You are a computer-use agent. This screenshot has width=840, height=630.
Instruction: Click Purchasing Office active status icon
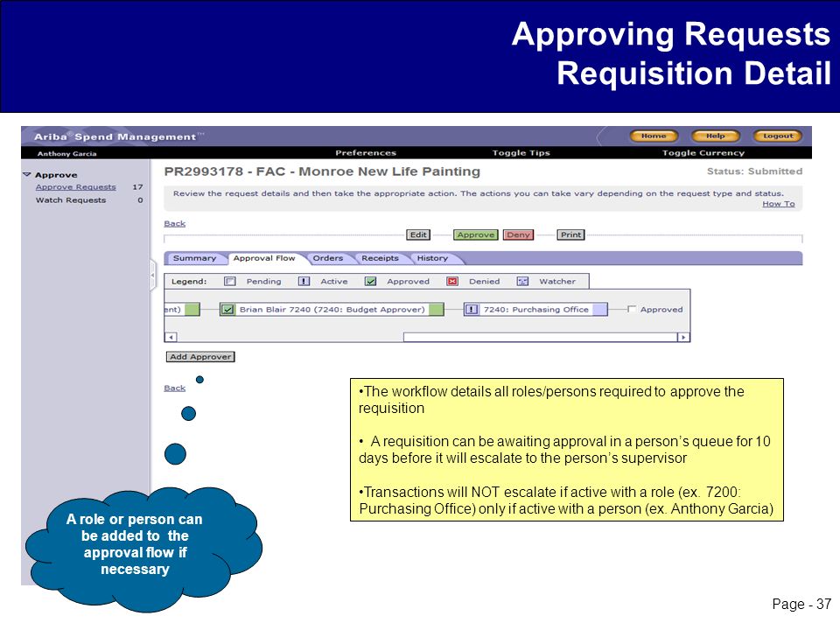[472, 310]
